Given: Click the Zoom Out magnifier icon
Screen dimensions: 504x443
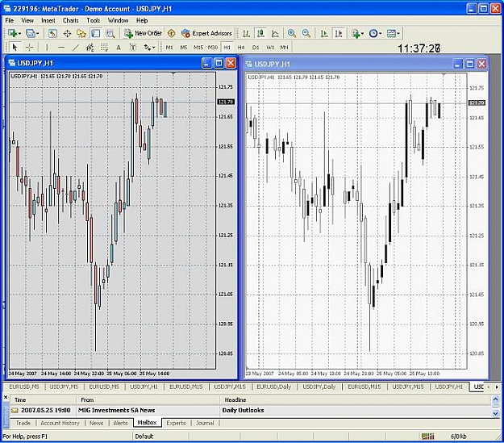Looking at the screenshot, I should click(x=306, y=33).
